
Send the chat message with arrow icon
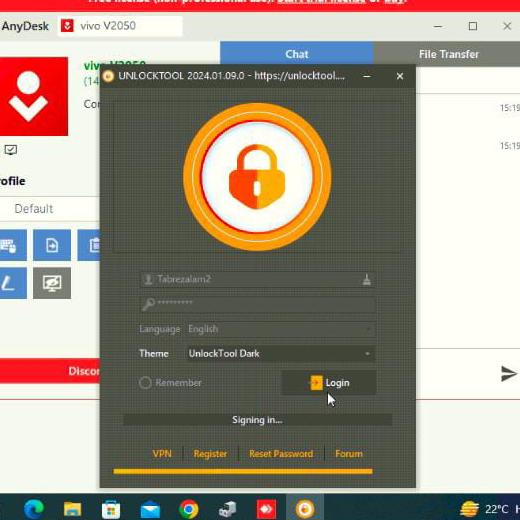509,374
